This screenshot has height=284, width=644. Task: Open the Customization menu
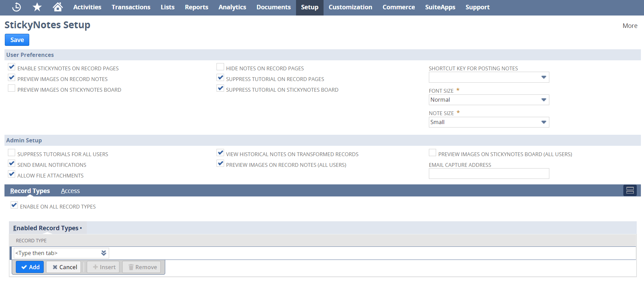point(350,7)
